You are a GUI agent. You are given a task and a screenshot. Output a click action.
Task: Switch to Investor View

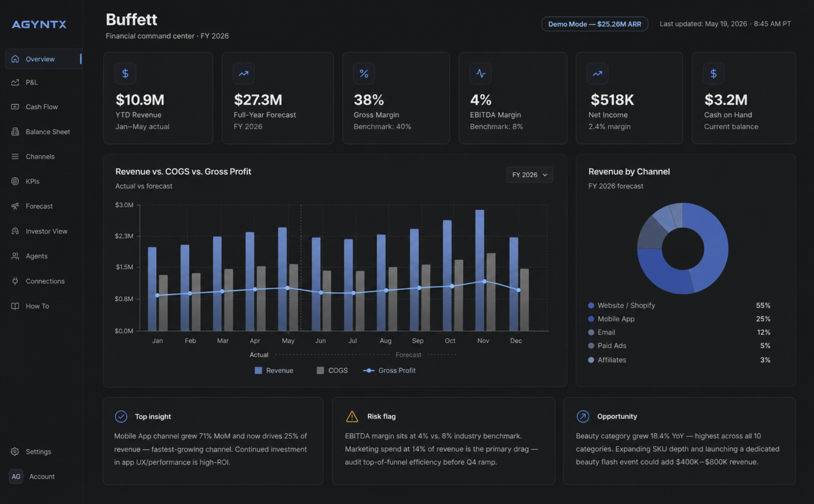(46, 231)
